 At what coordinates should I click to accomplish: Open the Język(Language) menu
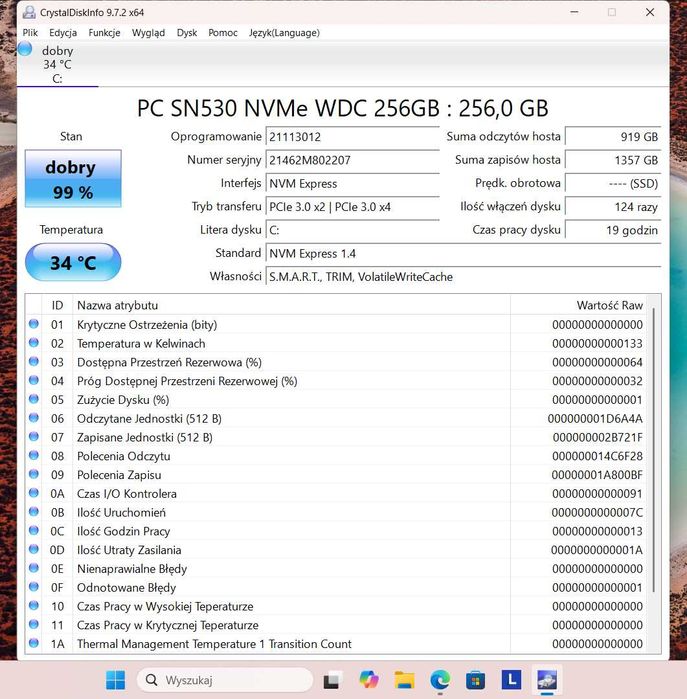284,33
